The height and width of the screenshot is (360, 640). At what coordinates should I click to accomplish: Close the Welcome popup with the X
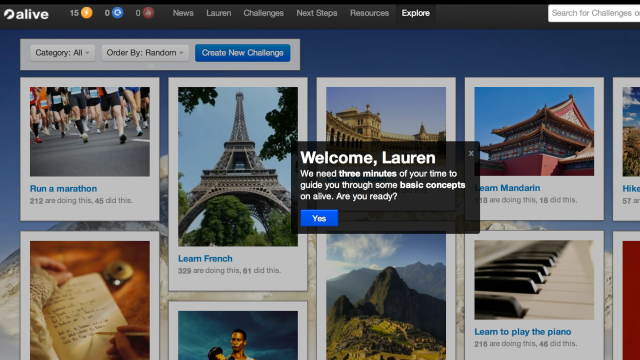tap(471, 153)
